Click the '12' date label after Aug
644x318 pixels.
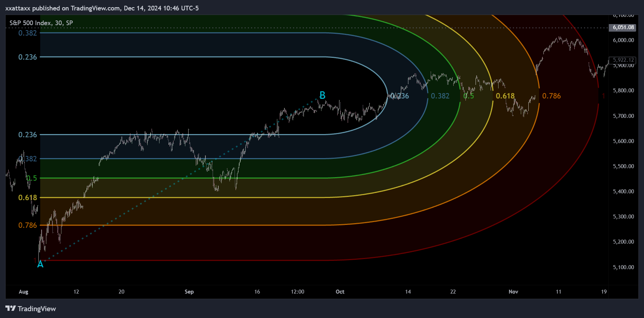tap(76, 292)
